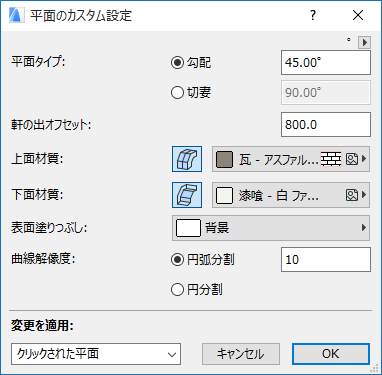
Task: Click the 上面材質: label
Action: 37,159
